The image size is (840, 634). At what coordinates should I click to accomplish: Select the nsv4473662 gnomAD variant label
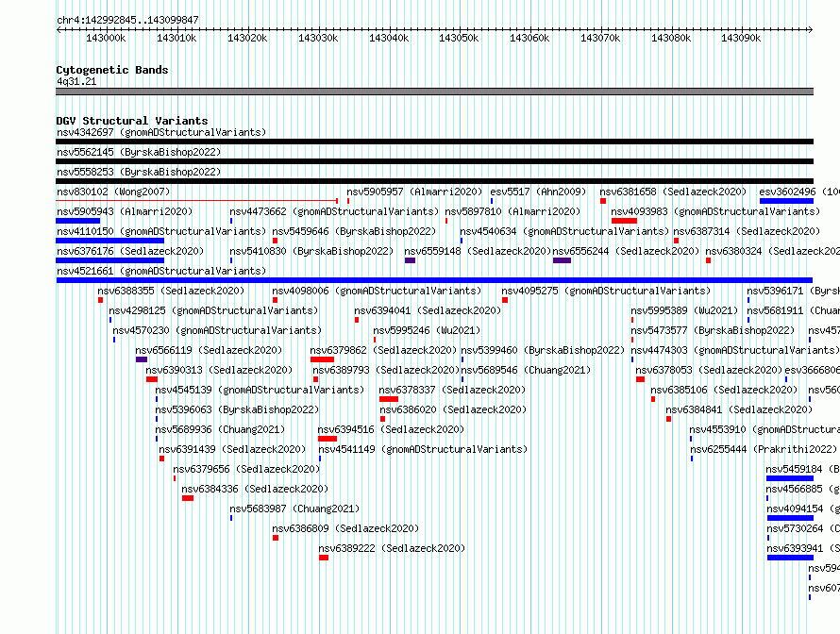[x=334, y=211]
